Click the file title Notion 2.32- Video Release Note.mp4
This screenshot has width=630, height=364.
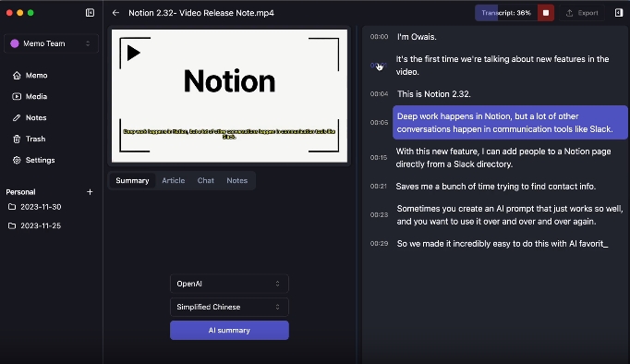pos(201,13)
